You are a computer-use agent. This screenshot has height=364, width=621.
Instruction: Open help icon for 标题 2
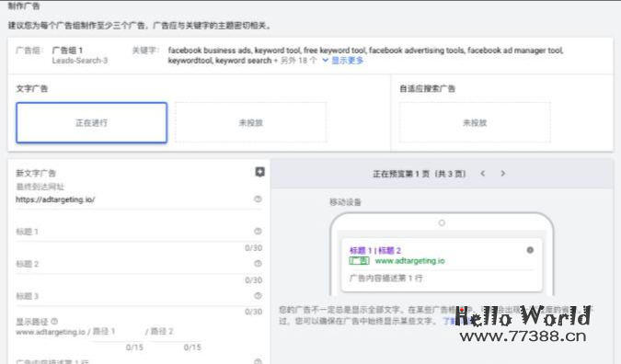point(258,264)
